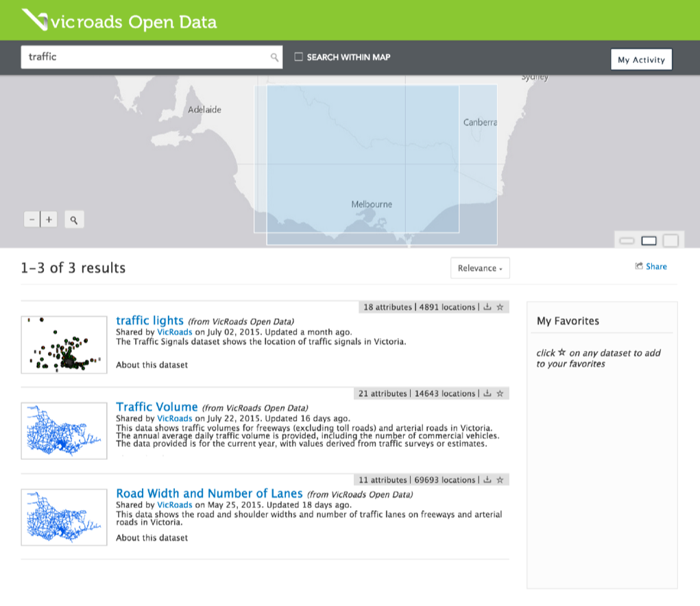Click the 'vicroads Open Data' header title

134,22
